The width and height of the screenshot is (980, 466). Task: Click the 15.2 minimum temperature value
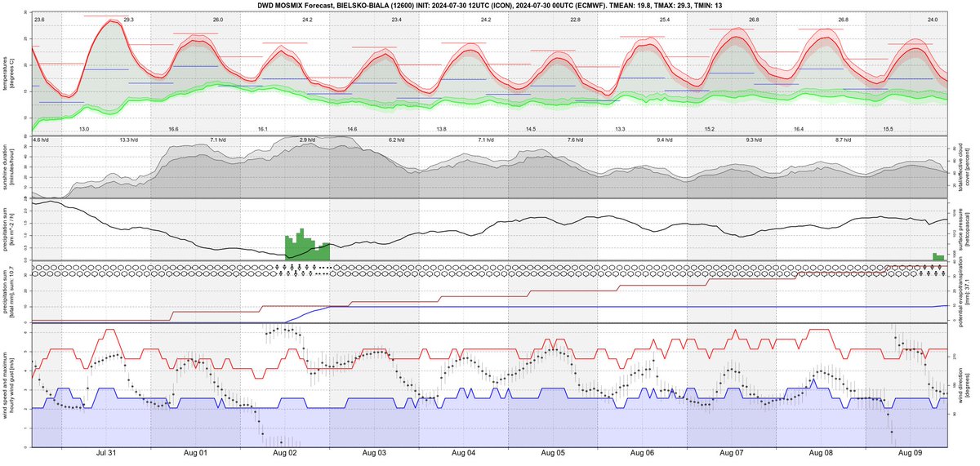click(x=710, y=130)
